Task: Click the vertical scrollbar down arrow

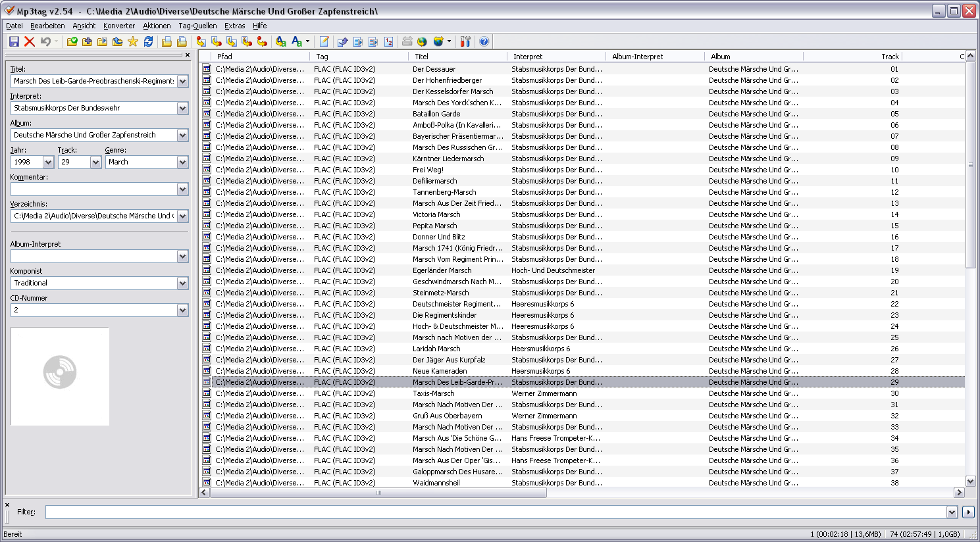Action: coord(970,481)
